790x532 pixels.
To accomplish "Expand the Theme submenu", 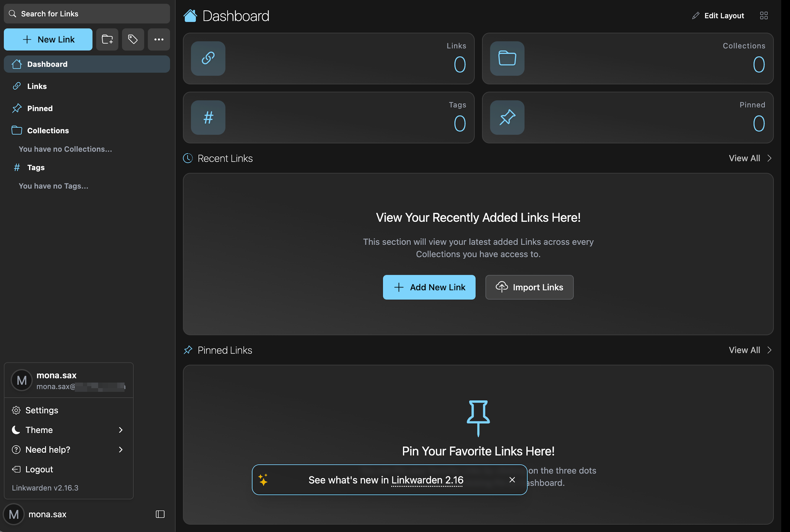I will pyautogui.click(x=68, y=430).
